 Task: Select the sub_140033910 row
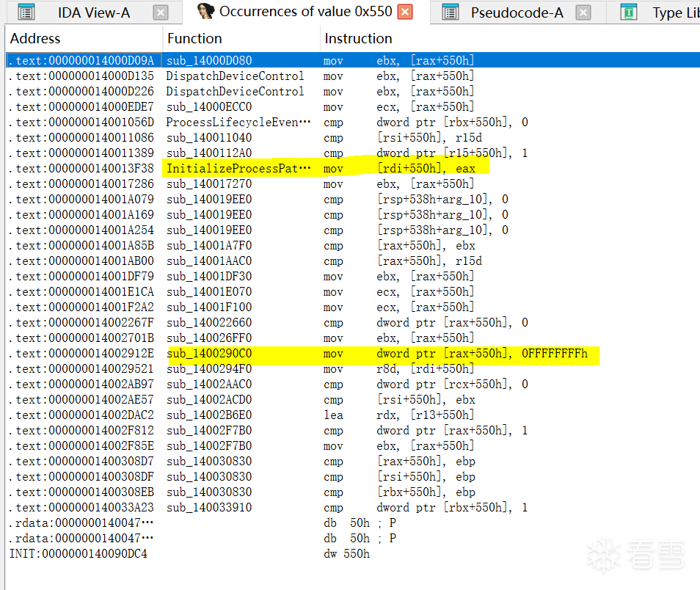(x=353, y=507)
